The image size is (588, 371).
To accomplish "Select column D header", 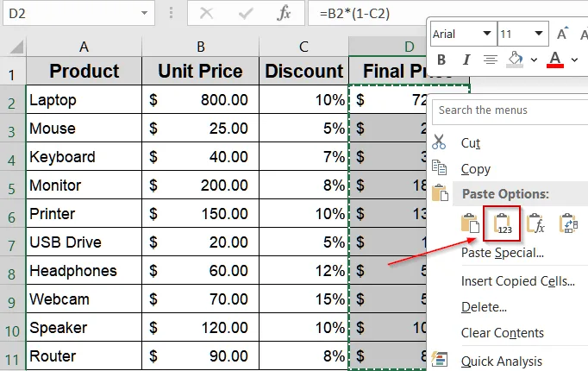I will tap(388, 47).
